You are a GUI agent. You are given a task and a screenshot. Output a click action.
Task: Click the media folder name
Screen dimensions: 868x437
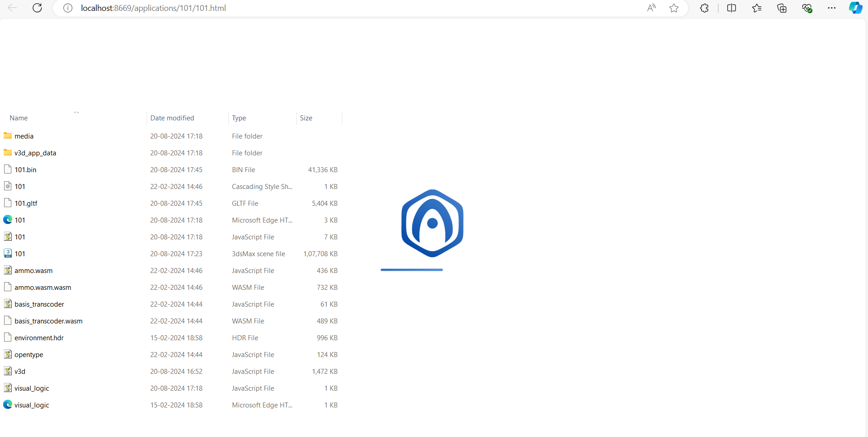point(24,136)
